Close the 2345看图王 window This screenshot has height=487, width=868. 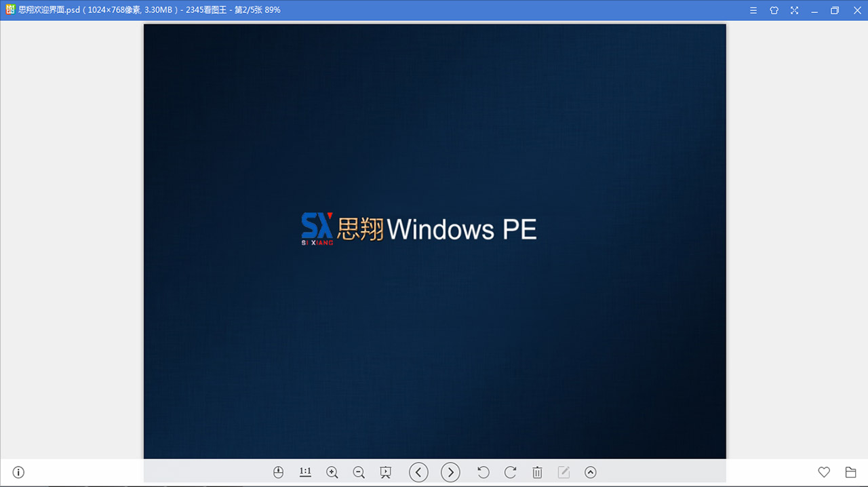856,10
